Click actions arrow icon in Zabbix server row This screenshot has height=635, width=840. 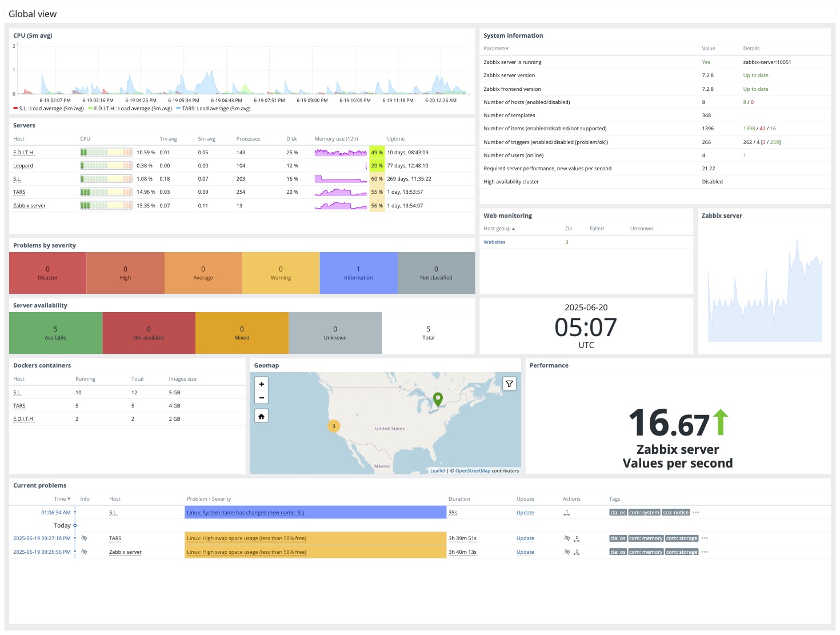tap(577, 552)
